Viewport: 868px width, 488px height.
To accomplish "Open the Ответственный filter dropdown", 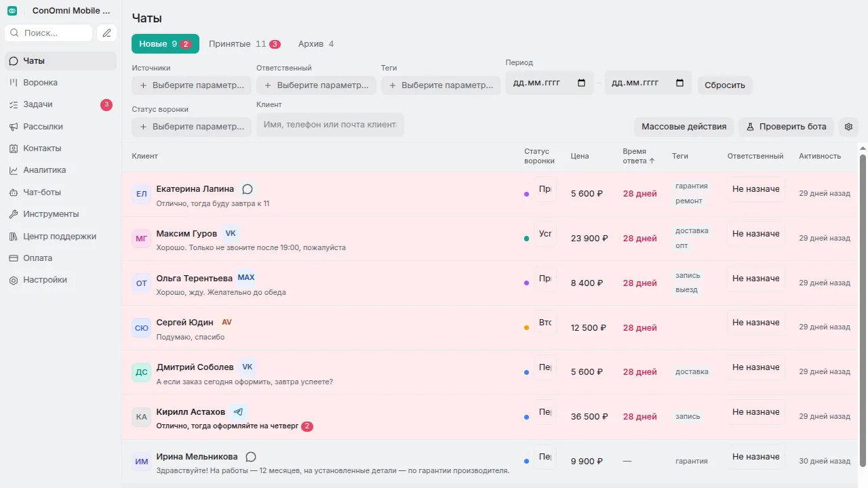I will click(316, 85).
